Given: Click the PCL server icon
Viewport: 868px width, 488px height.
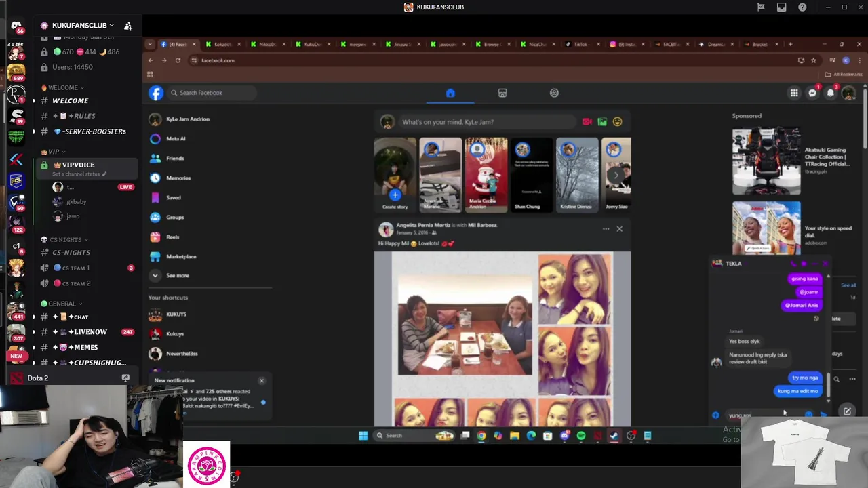Looking at the screenshot, I should 16,180.
